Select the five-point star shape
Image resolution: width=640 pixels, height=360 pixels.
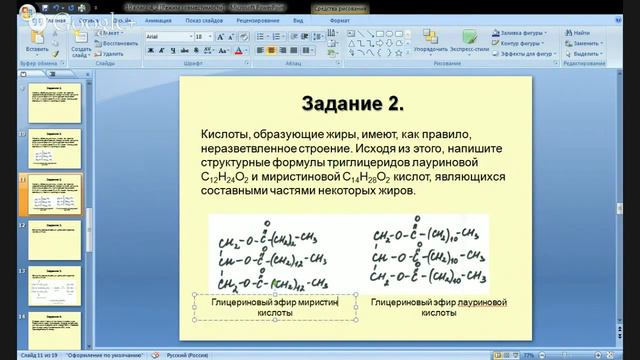(399, 53)
